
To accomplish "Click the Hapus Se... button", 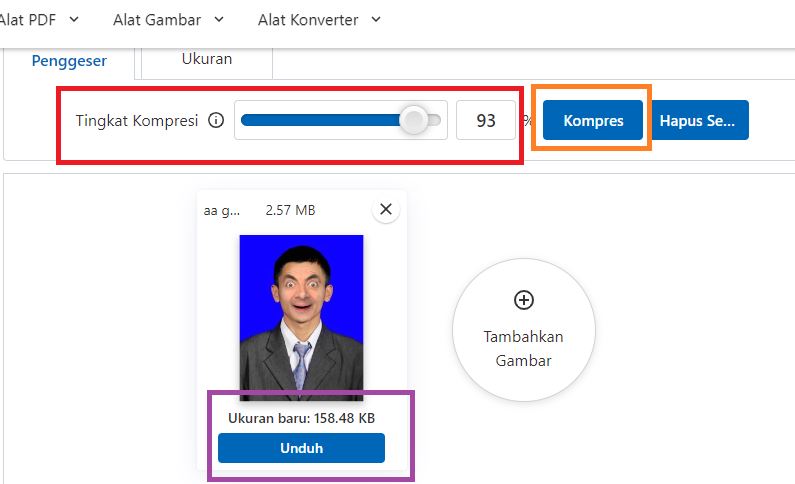I will (700, 120).
